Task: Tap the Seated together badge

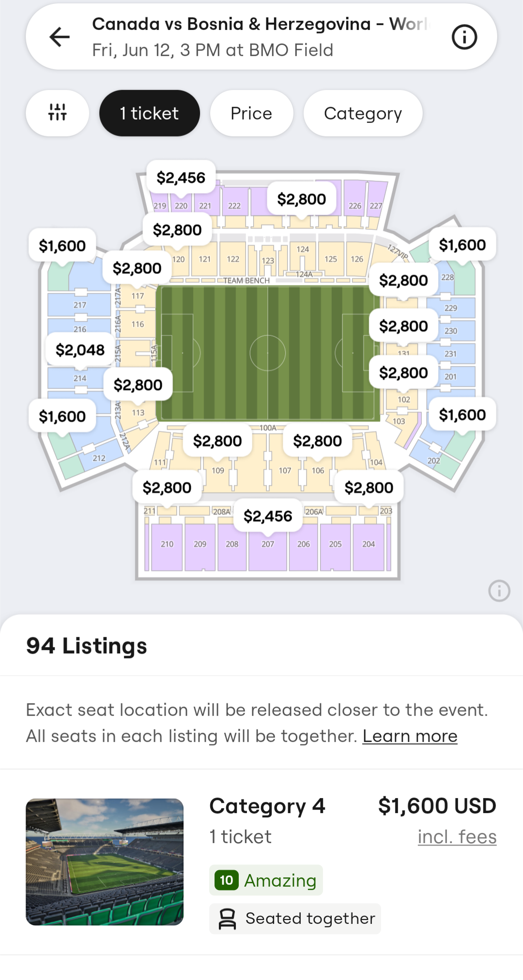Action: pyautogui.click(x=295, y=919)
